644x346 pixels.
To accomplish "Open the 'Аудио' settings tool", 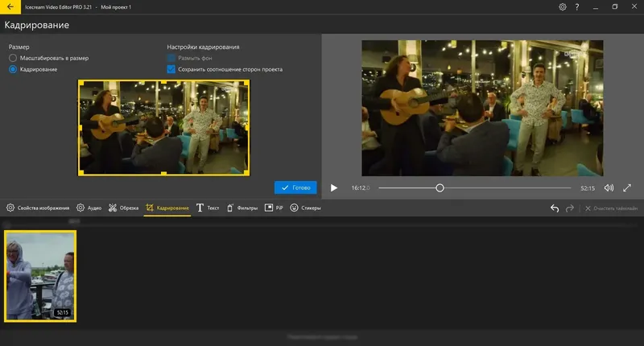I will click(89, 208).
